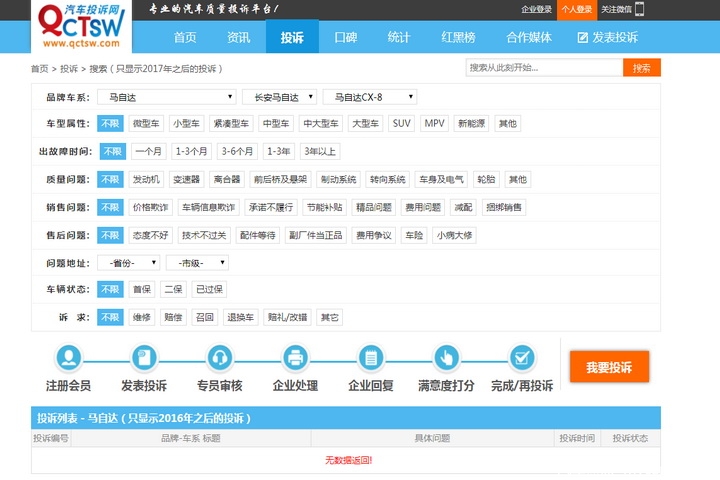Screen dimensions: 720x480
Task: Select 车险 after-sales filter
Action: point(414,236)
